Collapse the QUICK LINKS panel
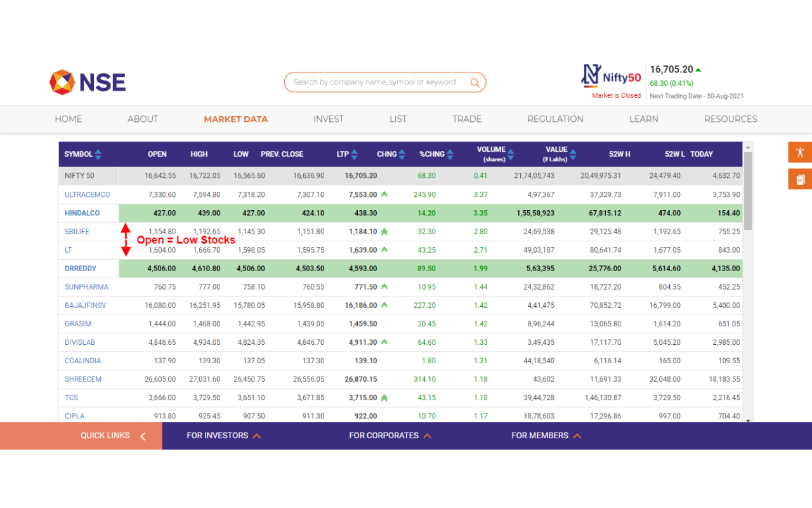 coord(143,436)
